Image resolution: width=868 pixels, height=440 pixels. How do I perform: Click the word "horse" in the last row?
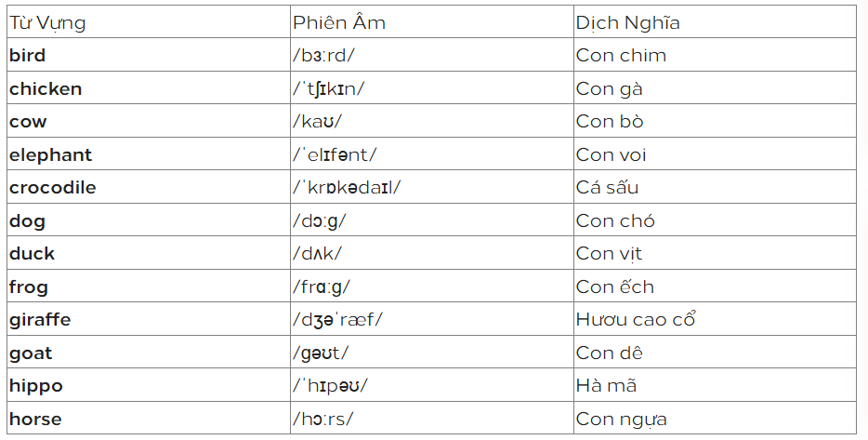click(x=33, y=419)
